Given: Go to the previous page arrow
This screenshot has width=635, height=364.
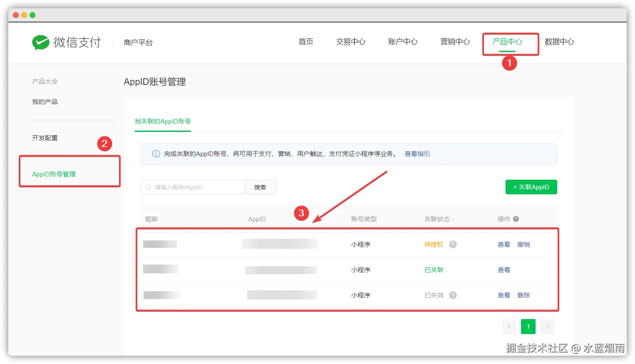Looking at the screenshot, I should (509, 327).
